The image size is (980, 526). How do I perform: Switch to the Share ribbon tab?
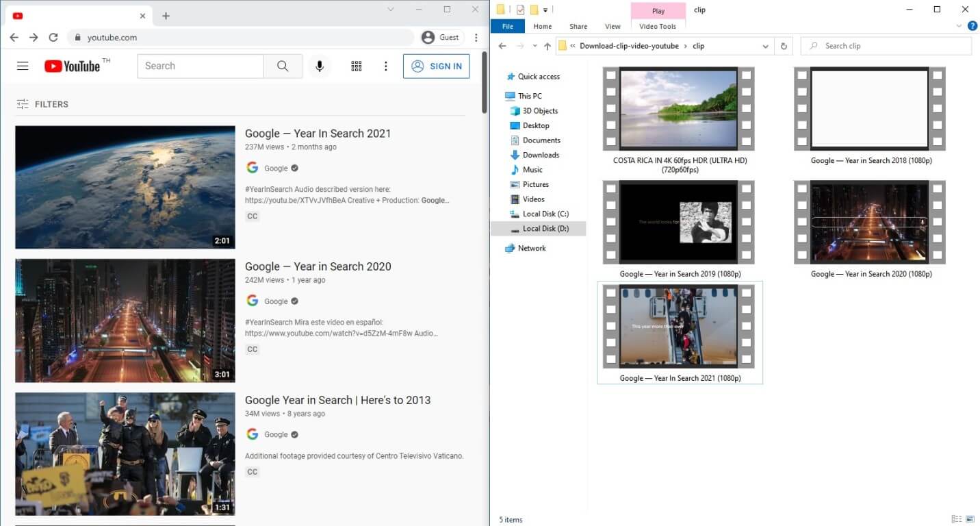(x=578, y=27)
